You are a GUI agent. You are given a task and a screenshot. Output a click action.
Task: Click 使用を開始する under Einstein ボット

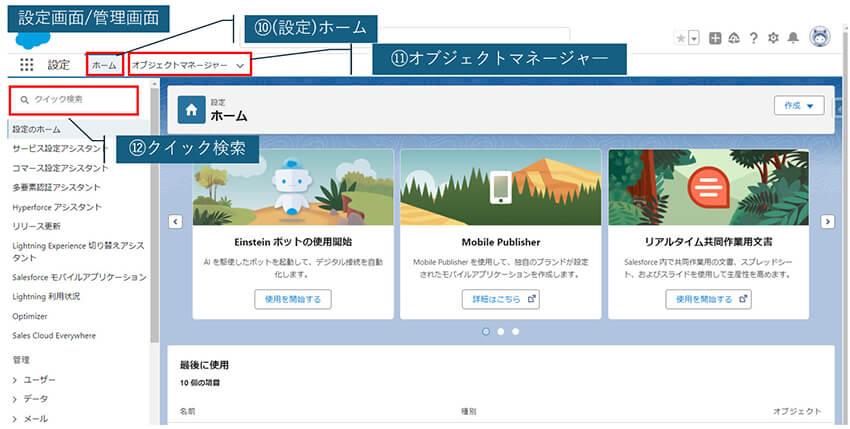(293, 299)
